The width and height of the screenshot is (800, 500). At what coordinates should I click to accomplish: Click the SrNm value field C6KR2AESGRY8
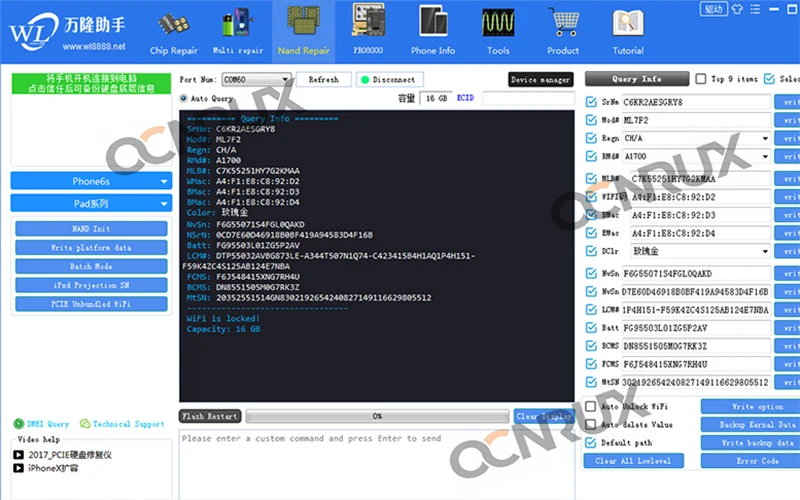coord(696,102)
